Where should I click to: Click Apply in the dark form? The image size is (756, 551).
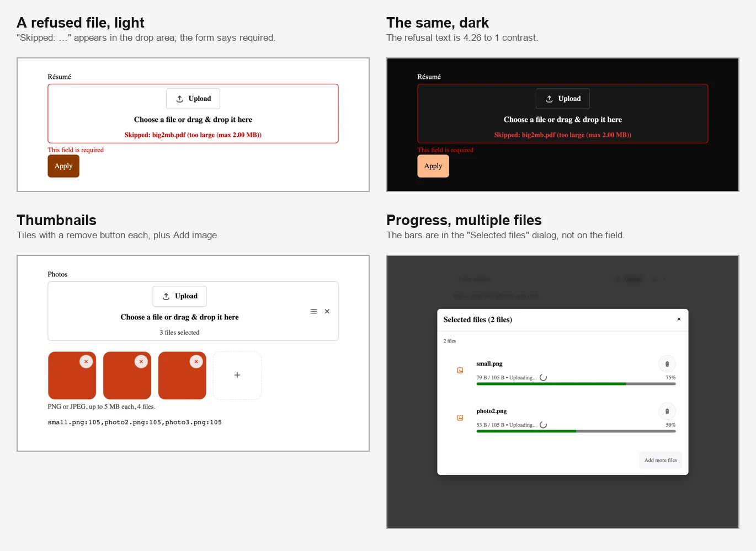point(433,166)
